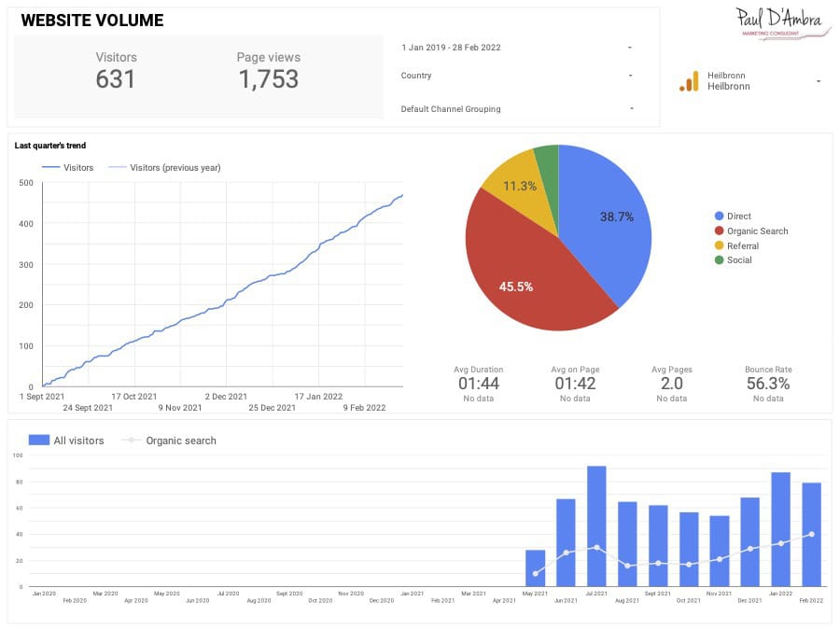Click the Organic Search red legend swatch
The height and width of the screenshot is (630, 840).
coord(719,231)
